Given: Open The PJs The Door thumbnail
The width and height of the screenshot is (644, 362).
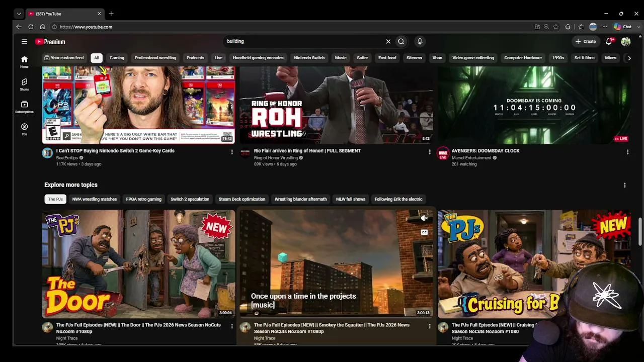Looking at the screenshot, I should point(138,264).
